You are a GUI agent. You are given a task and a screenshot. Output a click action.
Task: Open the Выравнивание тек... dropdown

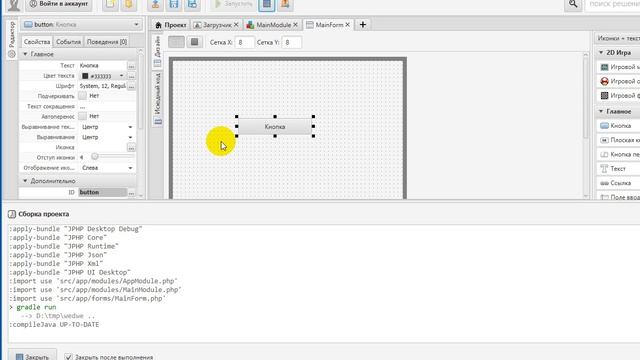tap(107, 127)
